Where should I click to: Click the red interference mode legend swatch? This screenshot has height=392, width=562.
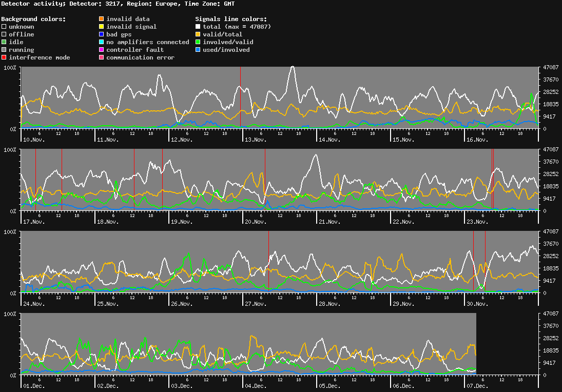(4, 57)
